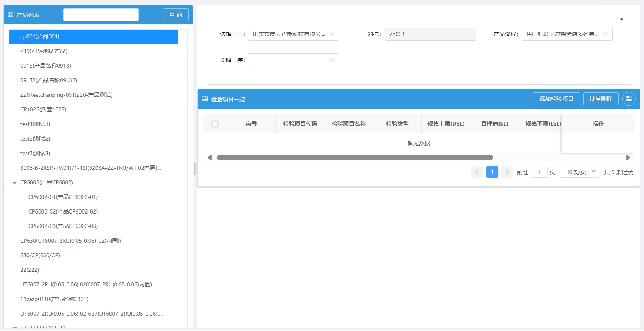
Task: Select CP1025(活塞1025) in the tree
Action: click(x=43, y=109)
